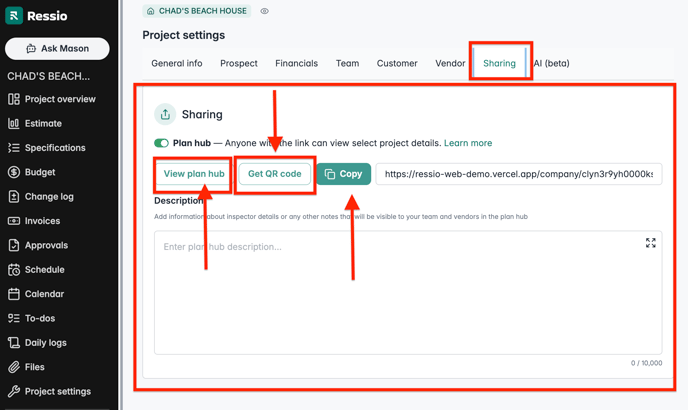Image resolution: width=688 pixels, height=410 pixels.
Task: Open the Vendor tab
Action: click(450, 63)
